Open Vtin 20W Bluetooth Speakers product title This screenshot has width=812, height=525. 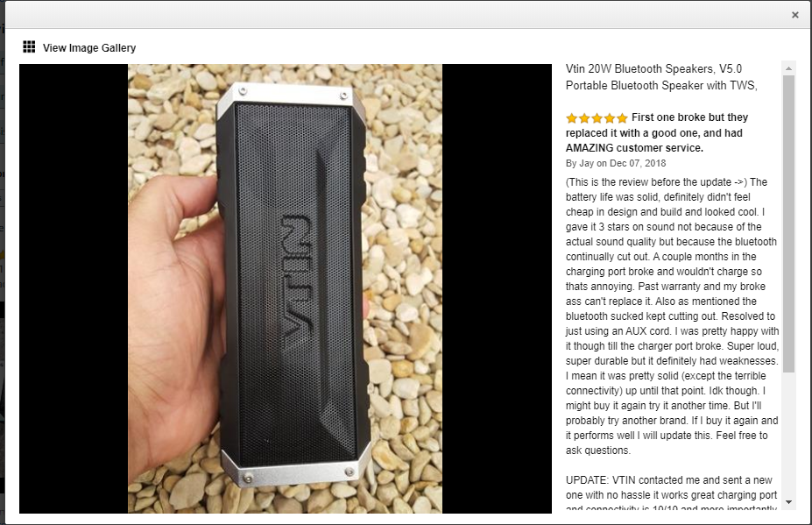point(661,77)
